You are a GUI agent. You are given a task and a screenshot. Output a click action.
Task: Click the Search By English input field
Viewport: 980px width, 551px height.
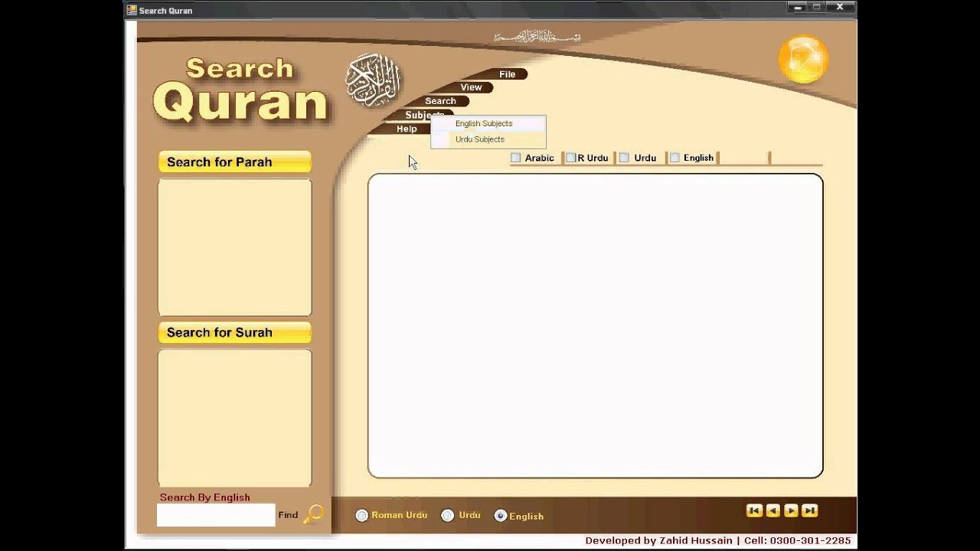click(x=216, y=515)
